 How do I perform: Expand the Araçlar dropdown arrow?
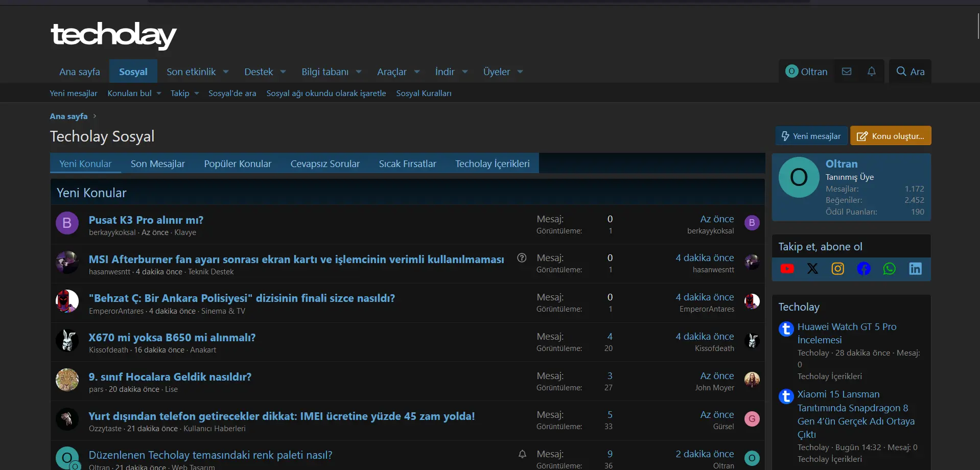[417, 72]
